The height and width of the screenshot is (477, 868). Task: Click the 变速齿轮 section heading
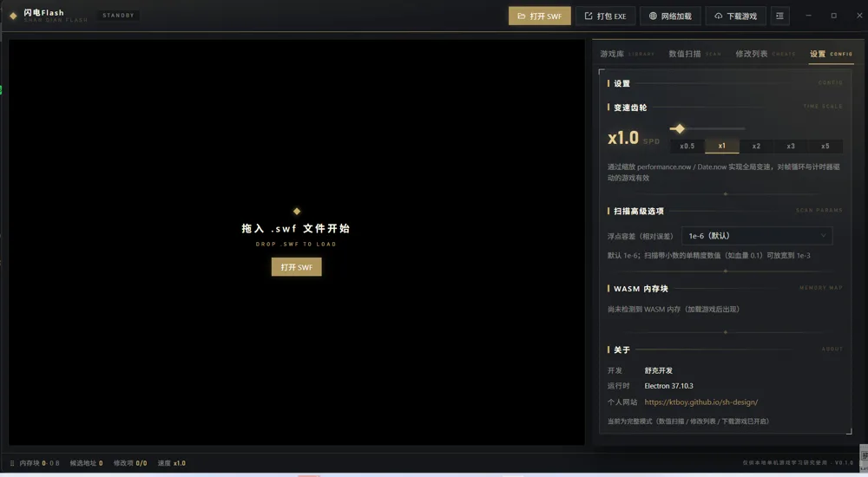point(630,108)
